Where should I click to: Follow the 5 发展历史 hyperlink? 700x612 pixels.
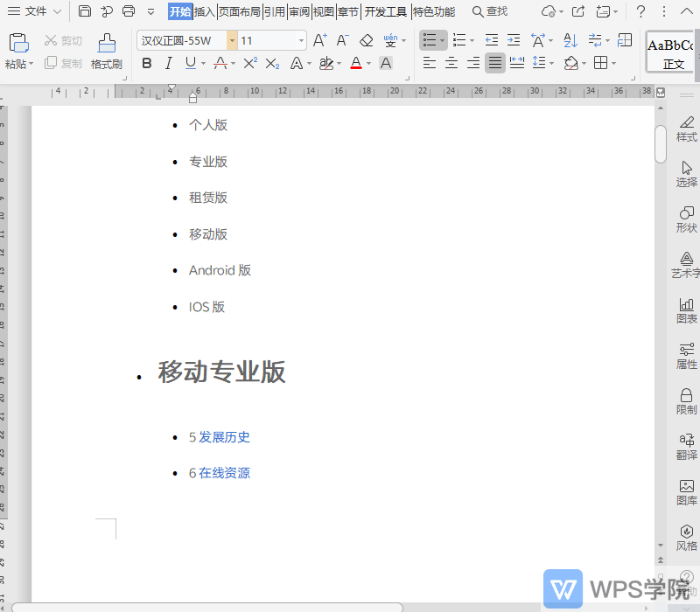coord(219,437)
